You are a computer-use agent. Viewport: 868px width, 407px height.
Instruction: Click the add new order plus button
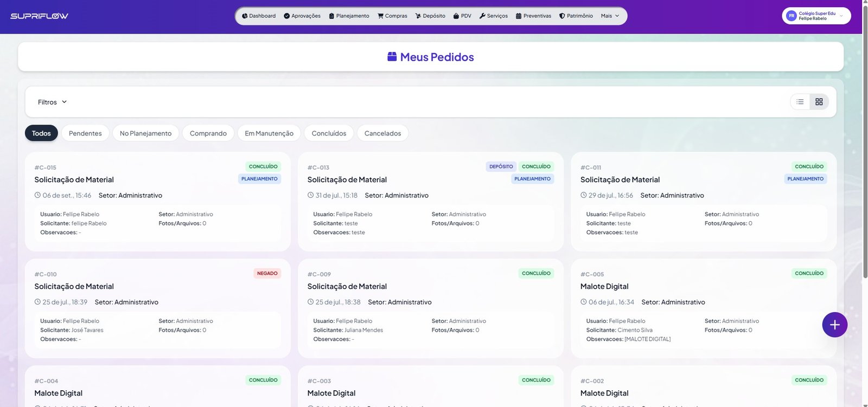click(x=834, y=325)
